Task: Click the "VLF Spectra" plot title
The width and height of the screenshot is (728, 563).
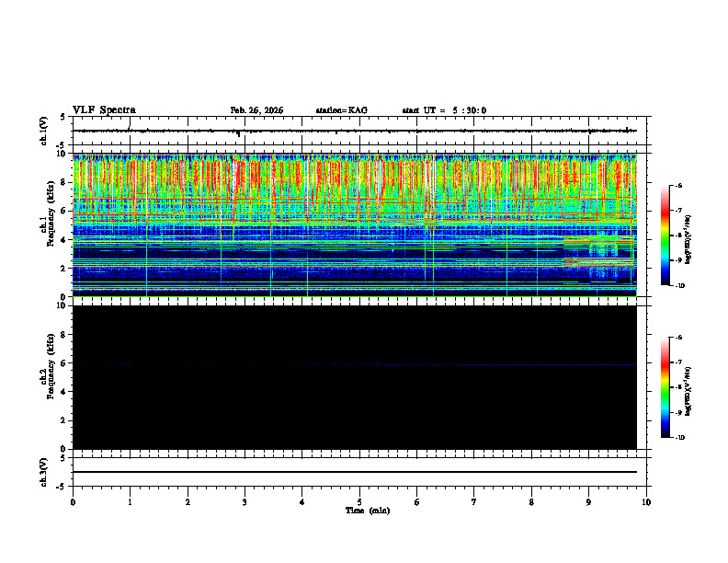Action: pyautogui.click(x=104, y=110)
